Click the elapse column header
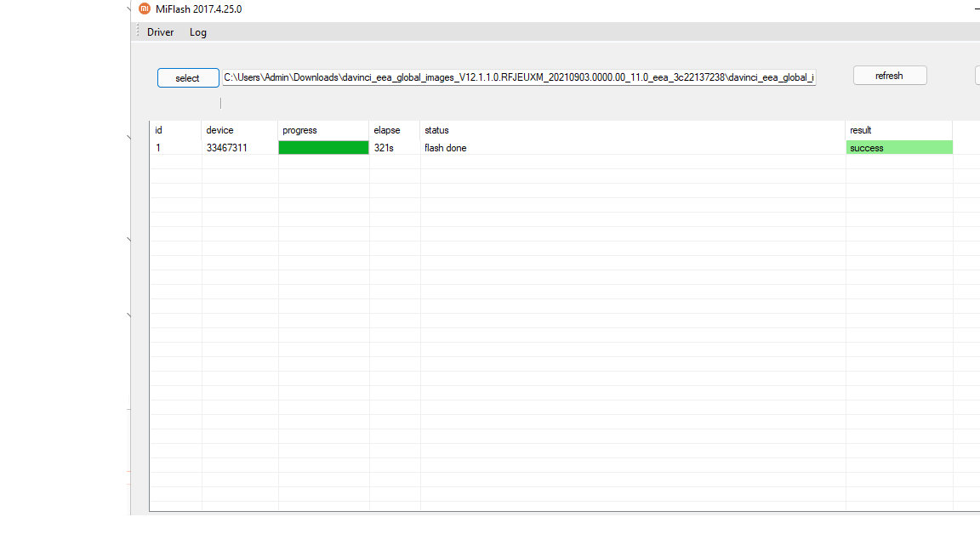This screenshot has height=551, width=980. [395, 130]
